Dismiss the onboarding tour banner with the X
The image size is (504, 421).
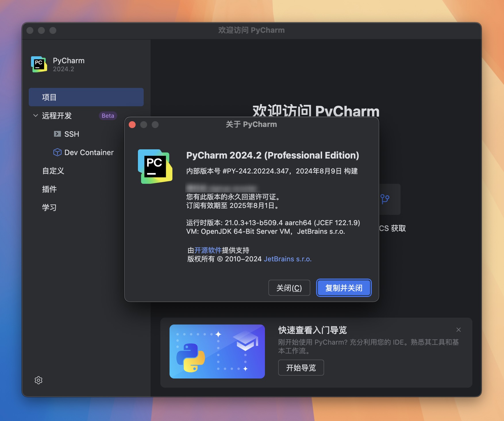click(459, 330)
